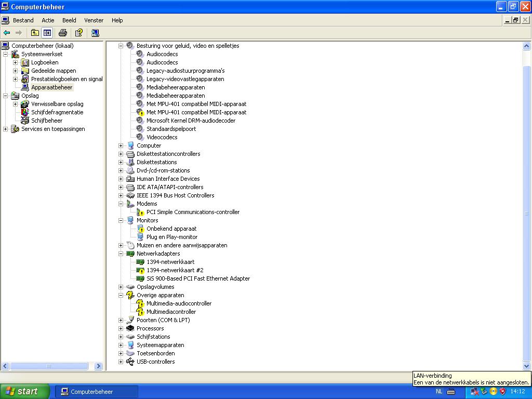The image size is (532, 399).
Task: Collapse the Opslag node
Action: click(x=5, y=96)
